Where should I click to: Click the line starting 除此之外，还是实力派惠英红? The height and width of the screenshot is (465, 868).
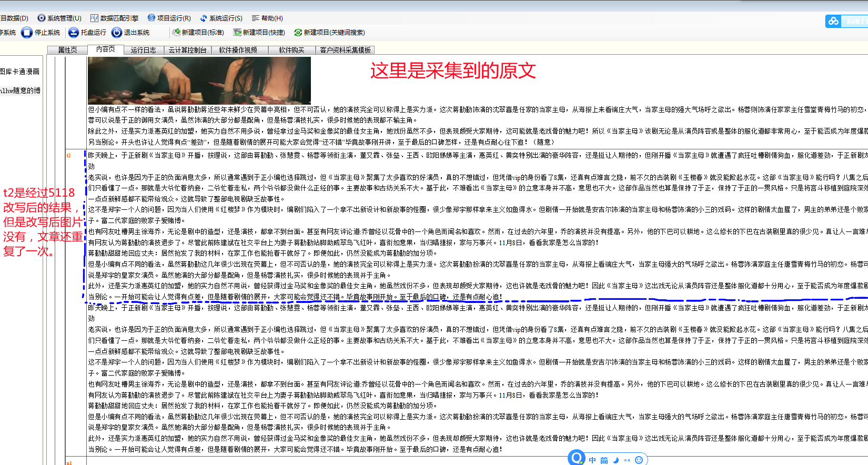tap(478, 131)
